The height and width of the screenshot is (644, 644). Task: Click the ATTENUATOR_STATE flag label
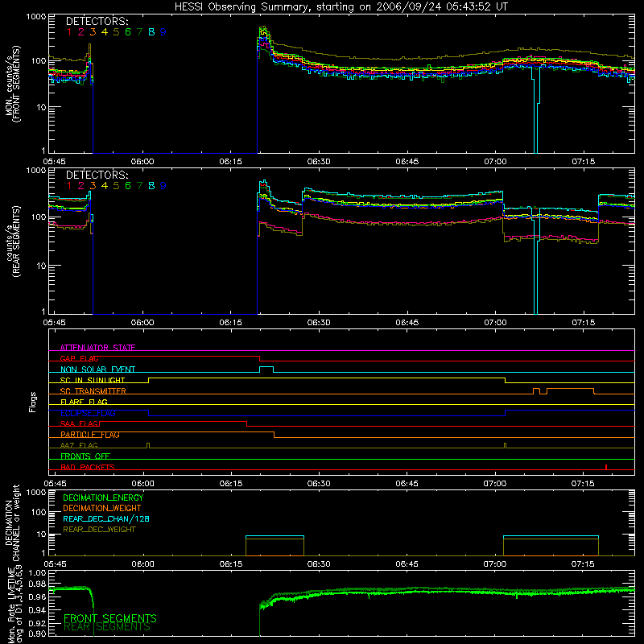coord(97,348)
